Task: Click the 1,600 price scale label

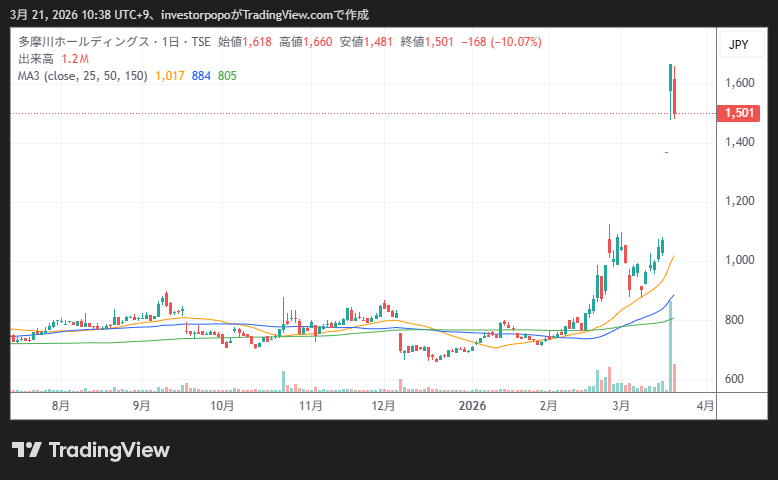Action: tap(740, 83)
